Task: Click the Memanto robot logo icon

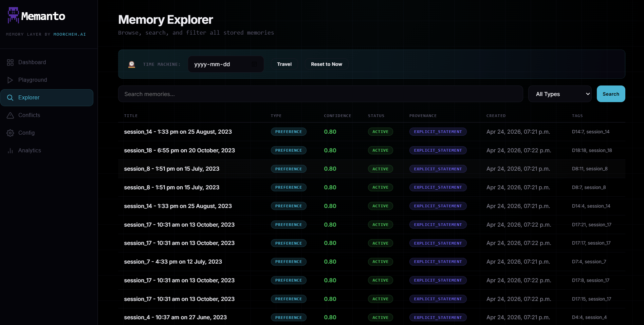Action: pos(13,15)
